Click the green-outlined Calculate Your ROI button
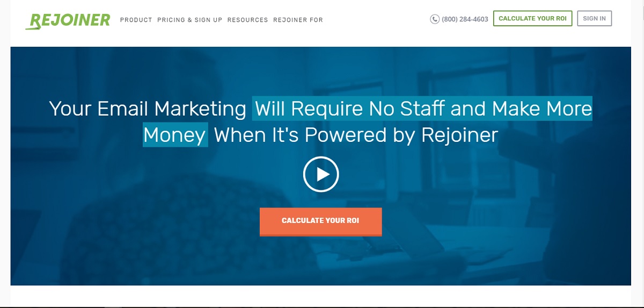This screenshot has height=308, width=644. [x=533, y=18]
